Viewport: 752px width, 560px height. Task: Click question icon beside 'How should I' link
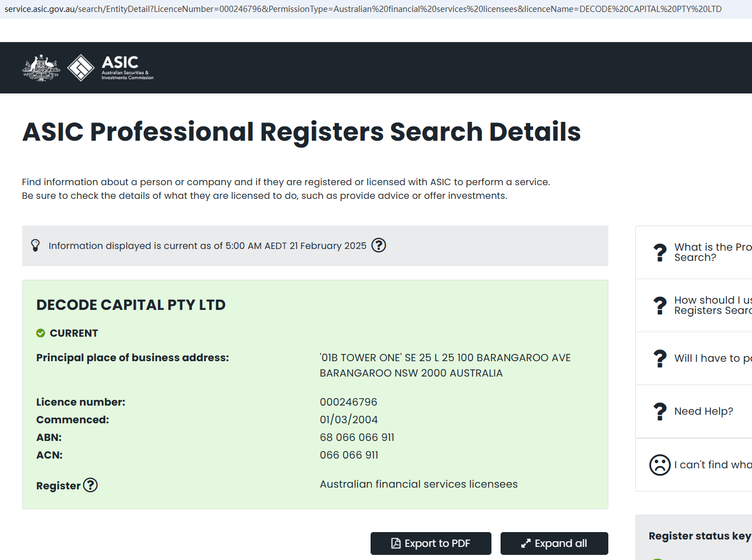click(660, 305)
